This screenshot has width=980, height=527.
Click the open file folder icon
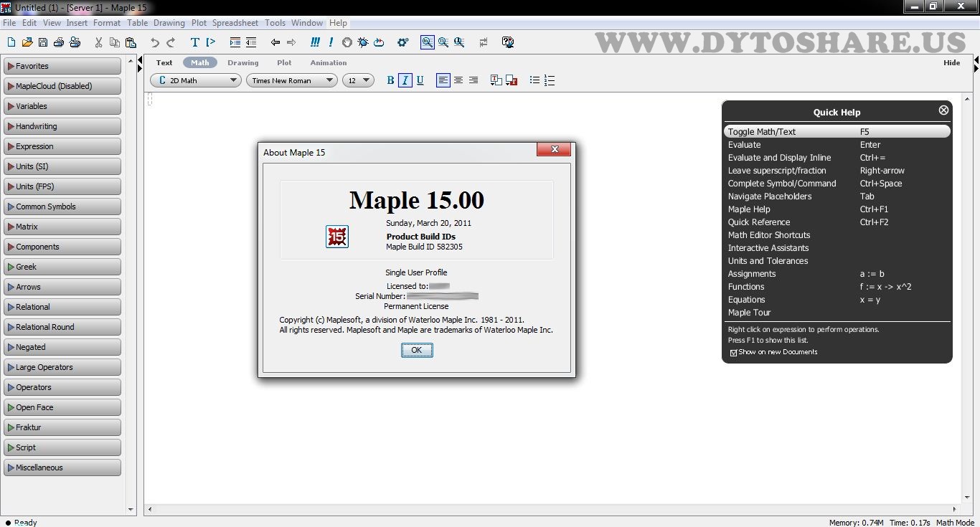[x=27, y=42]
